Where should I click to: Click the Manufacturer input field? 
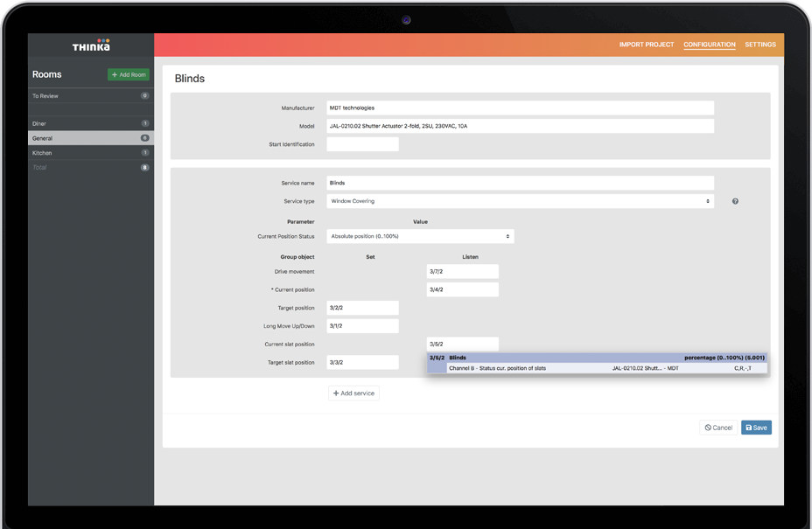(x=520, y=108)
